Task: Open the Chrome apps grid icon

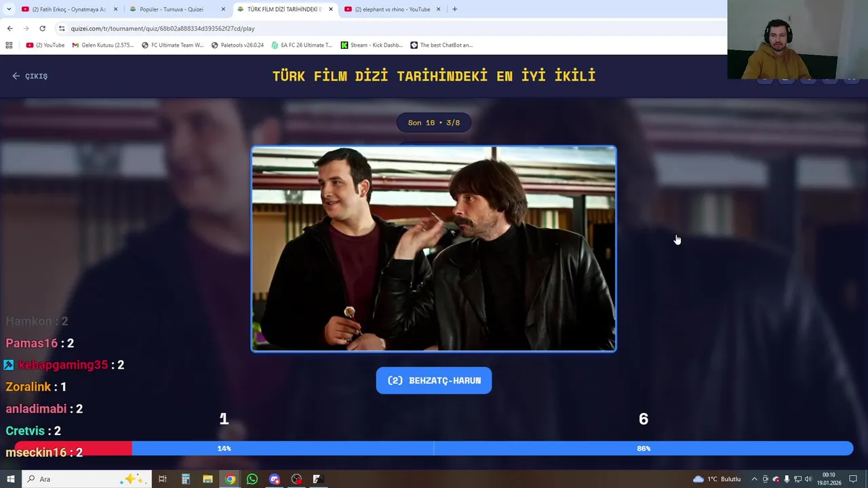Action: click(9, 45)
